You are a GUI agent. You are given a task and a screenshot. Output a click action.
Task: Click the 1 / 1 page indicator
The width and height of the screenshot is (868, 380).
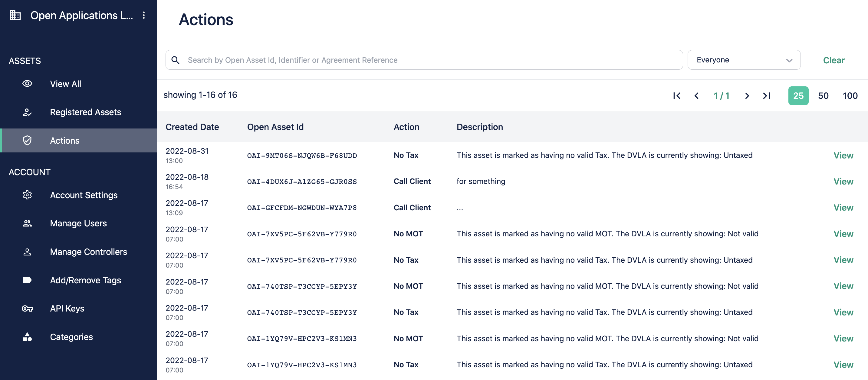(722, 96)
